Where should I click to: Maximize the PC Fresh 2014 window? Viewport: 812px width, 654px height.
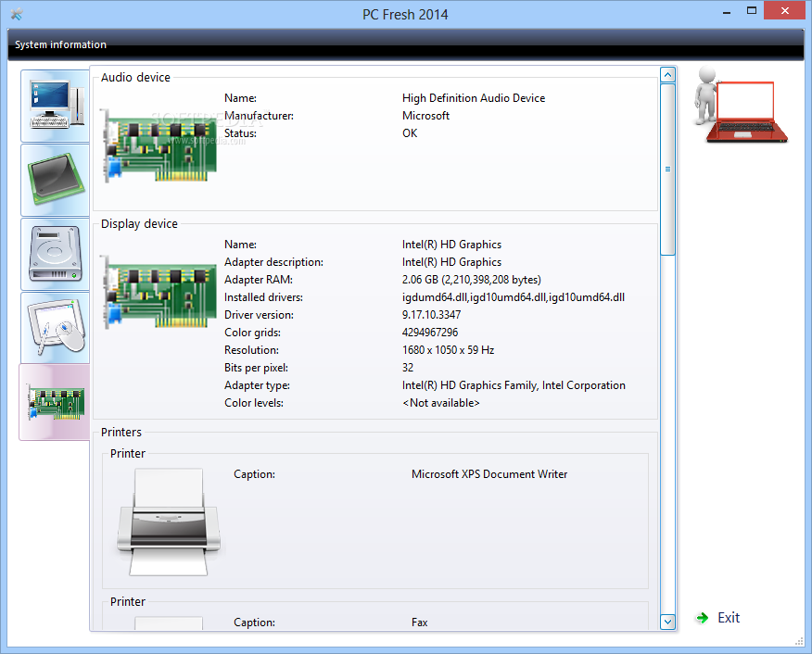(752, 11)
